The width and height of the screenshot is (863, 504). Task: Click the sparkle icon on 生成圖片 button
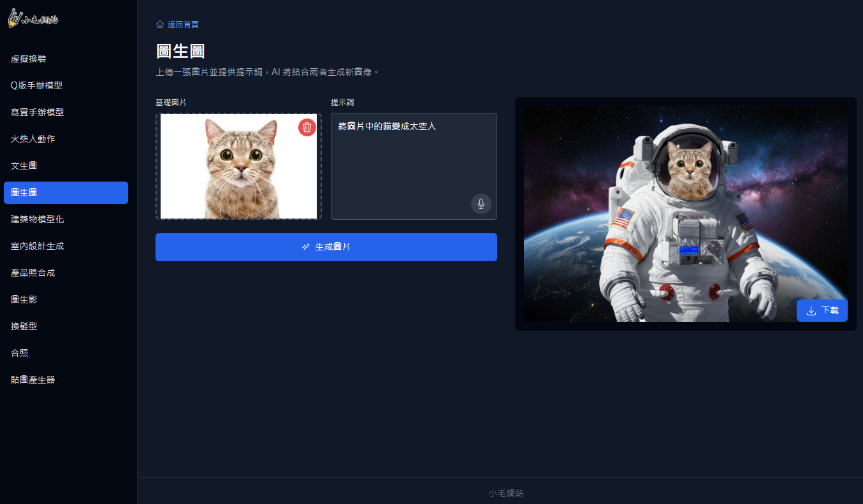coord(306,247)
